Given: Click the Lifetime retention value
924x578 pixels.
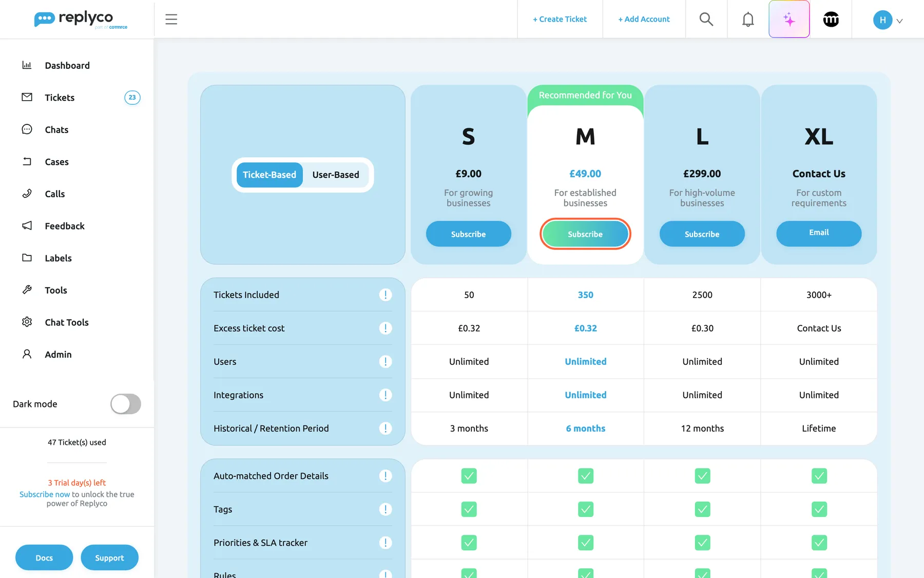Looking at the screenshot, I should pyautogui.click(x=819, y=428).
